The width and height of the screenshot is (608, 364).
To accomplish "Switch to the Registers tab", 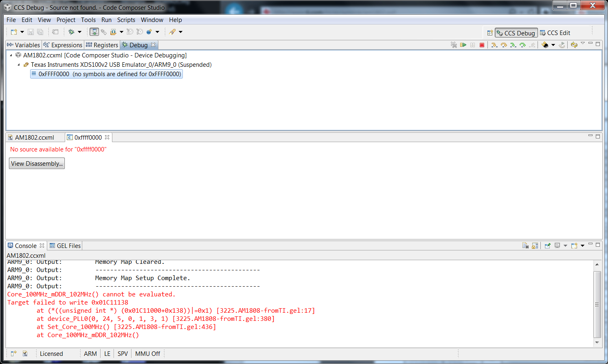I will (x=102, y=45).
